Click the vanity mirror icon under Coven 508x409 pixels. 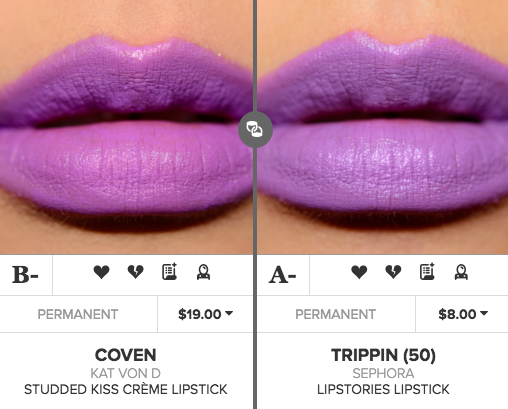pyautogui.click(x=203, y=272)
